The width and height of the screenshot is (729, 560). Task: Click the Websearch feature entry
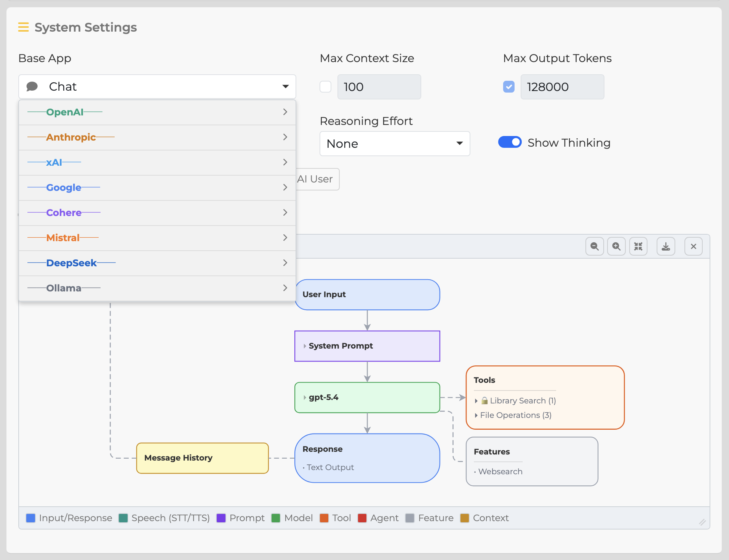(498, 471)
